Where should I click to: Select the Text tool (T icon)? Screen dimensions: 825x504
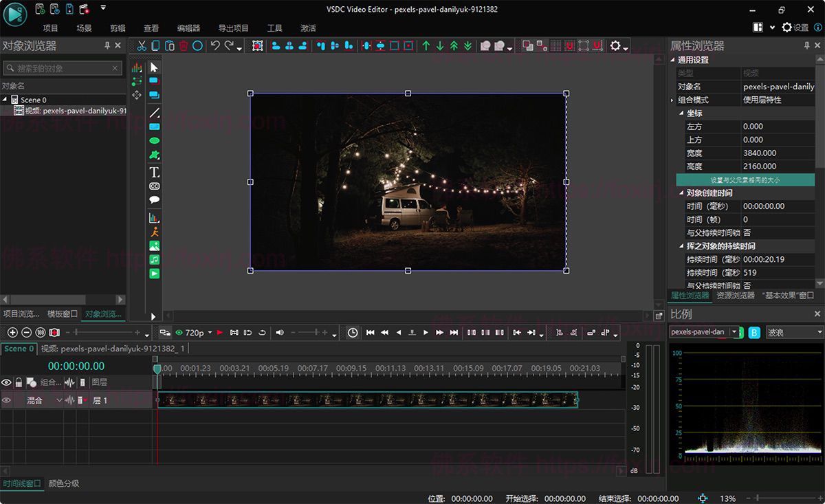155,172
